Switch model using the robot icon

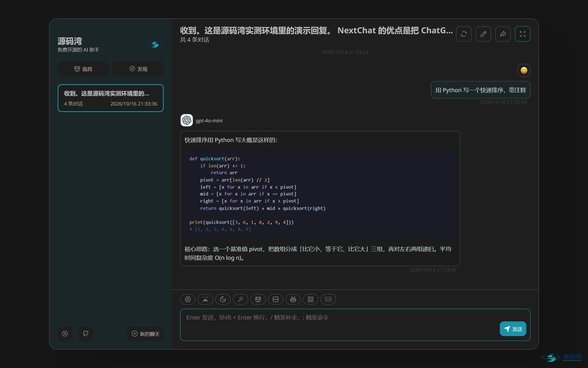coord(293,299)
